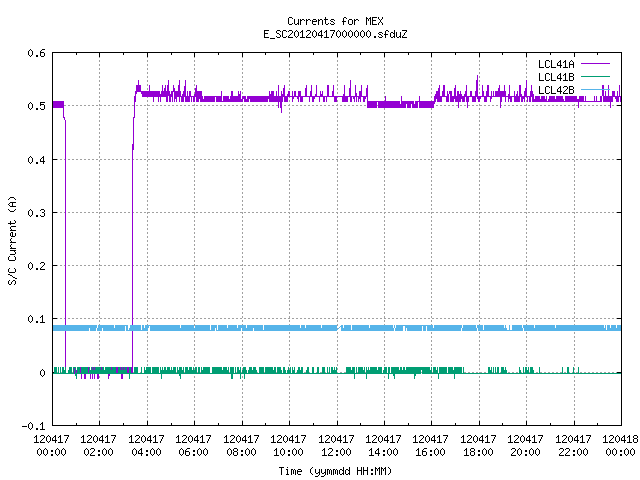Click the 0.2 y-axis tick value

click(x=36, y=266)
